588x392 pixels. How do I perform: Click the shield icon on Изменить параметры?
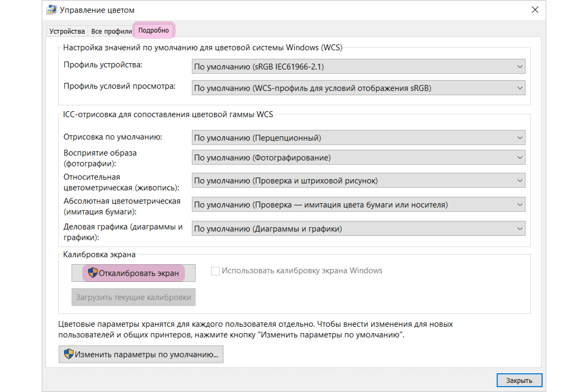[68, 354]
